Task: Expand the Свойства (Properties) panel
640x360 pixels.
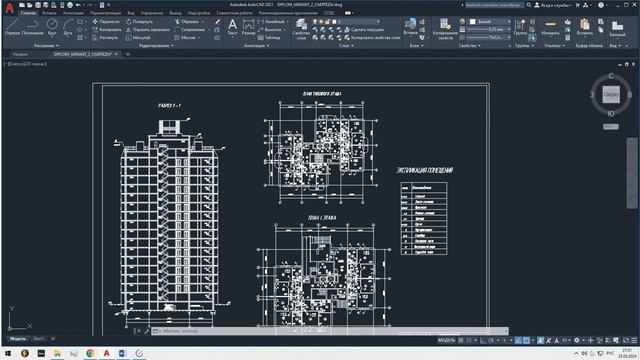Action: click(x=469, y=46)
